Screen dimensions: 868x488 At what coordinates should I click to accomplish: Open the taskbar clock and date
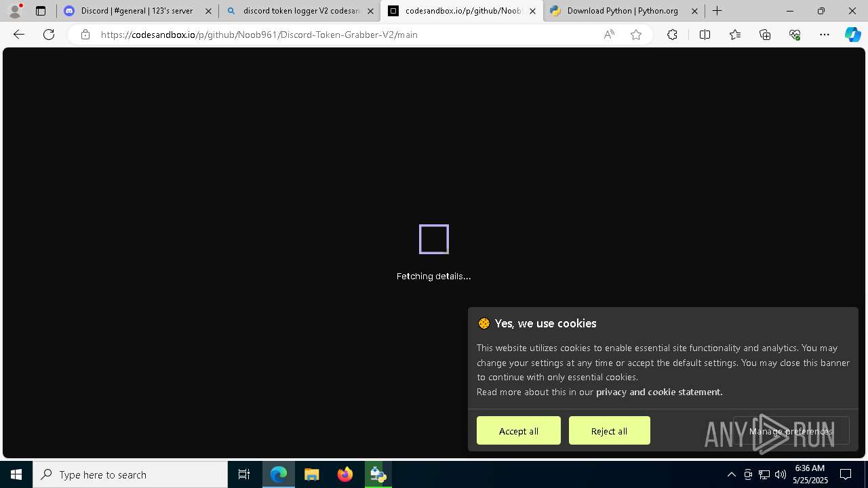pyautogui.click(x=810, y=474)
